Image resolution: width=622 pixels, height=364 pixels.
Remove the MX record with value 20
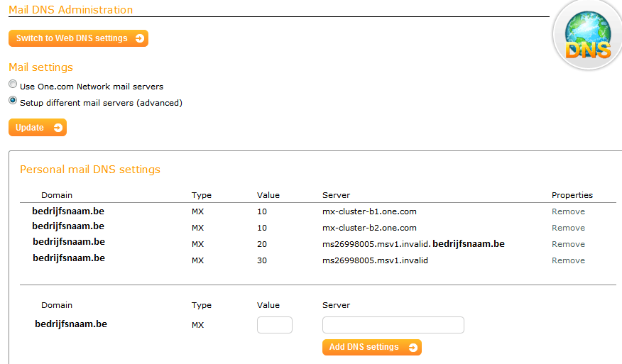[568, 244]
